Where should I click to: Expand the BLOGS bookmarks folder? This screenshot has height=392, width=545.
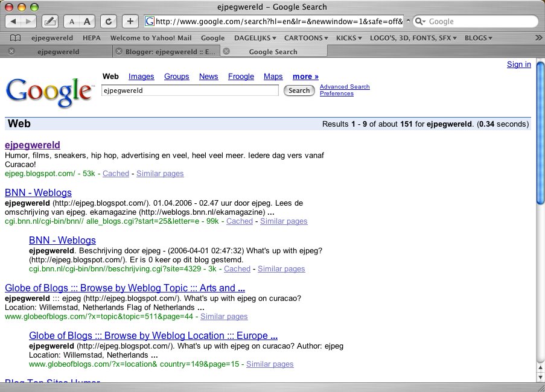(x=479, y=38)
